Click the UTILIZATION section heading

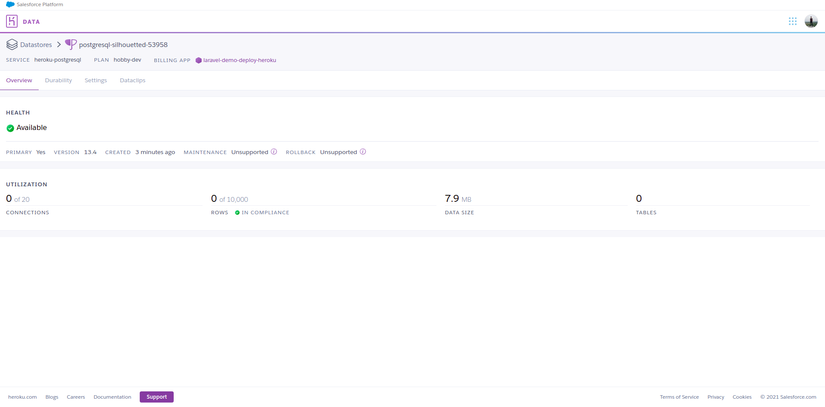tap(27, 185)
